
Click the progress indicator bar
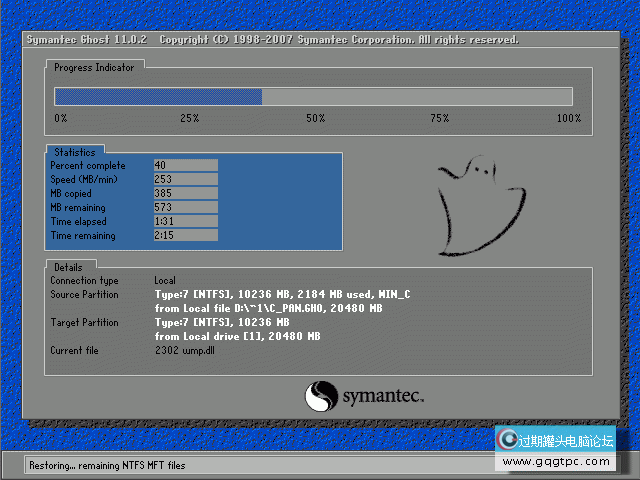click(312, 97)
